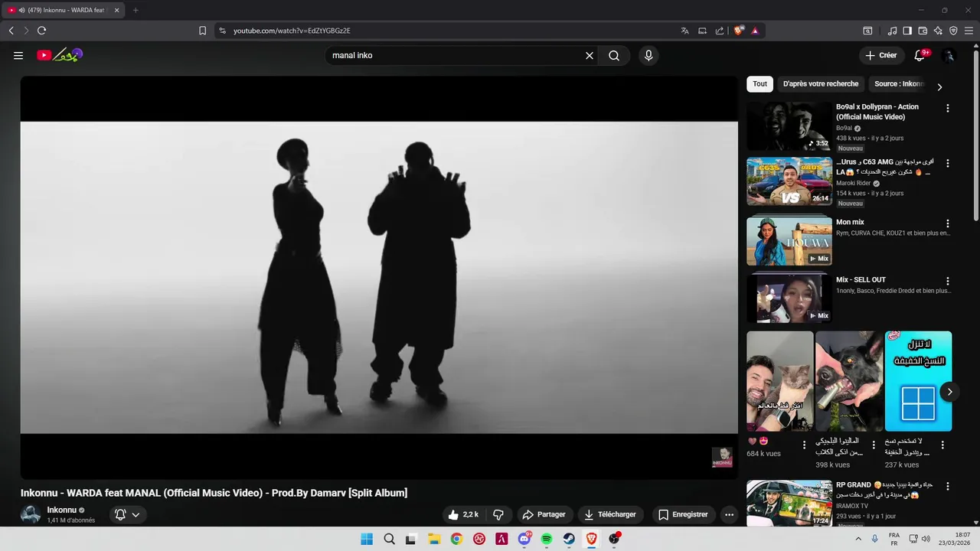Open the Windows Start menu
Image resolution: width=980 pixels, height=551 pixels.
pos(367,539)
